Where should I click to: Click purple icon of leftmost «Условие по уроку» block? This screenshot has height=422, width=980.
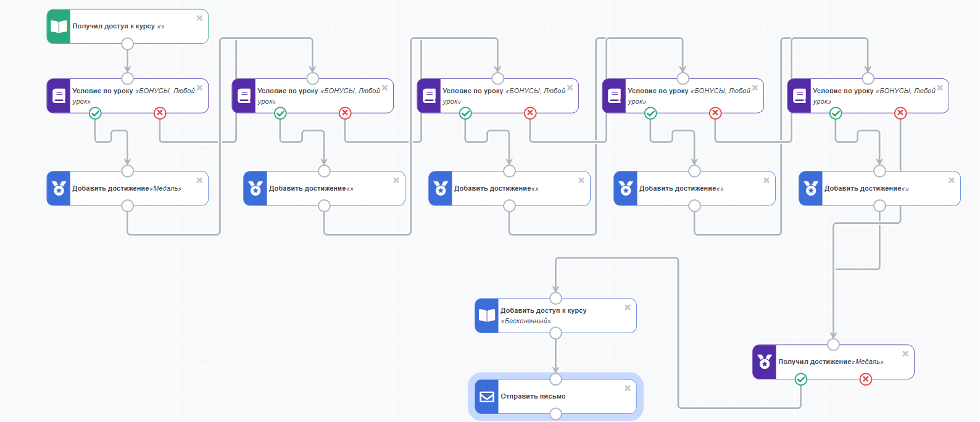click(59, 96)
